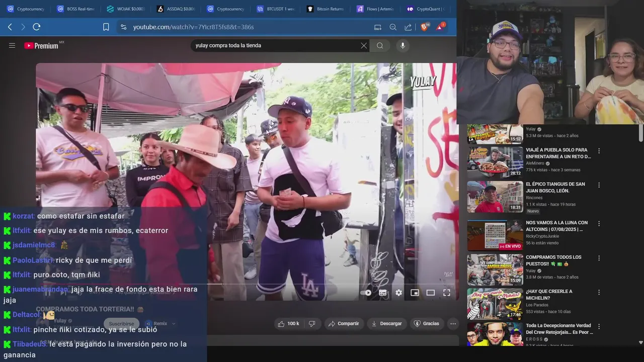Viewport: 644px width, 362px height.
Task: Open the 15:52 Yulay video thumbnail
Action: 495,134
